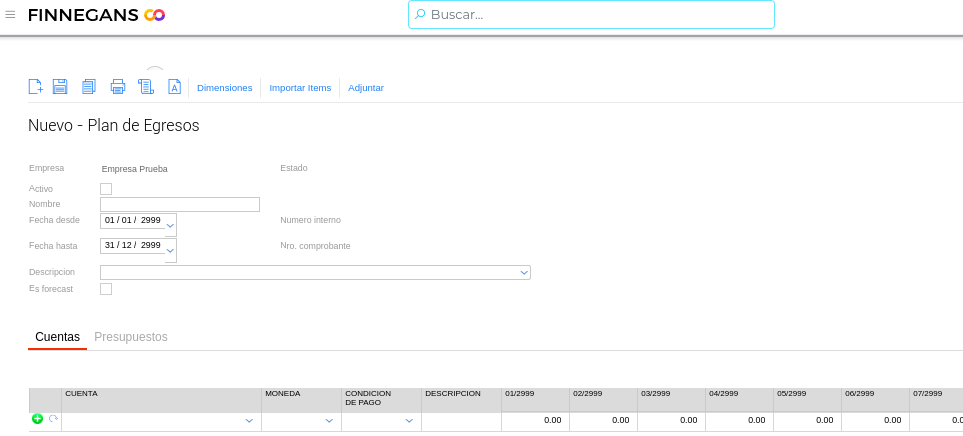This screenshot has width=963, height=436.
Task: Click the Adjuntar link
Action: tap(366, 88)
